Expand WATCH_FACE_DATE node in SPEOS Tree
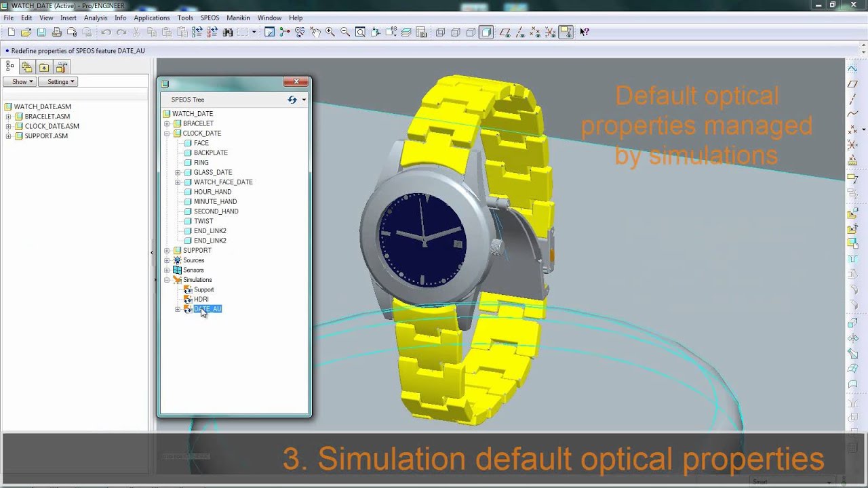Viewport: 868px width, 488px height. (x=178, y=182)
